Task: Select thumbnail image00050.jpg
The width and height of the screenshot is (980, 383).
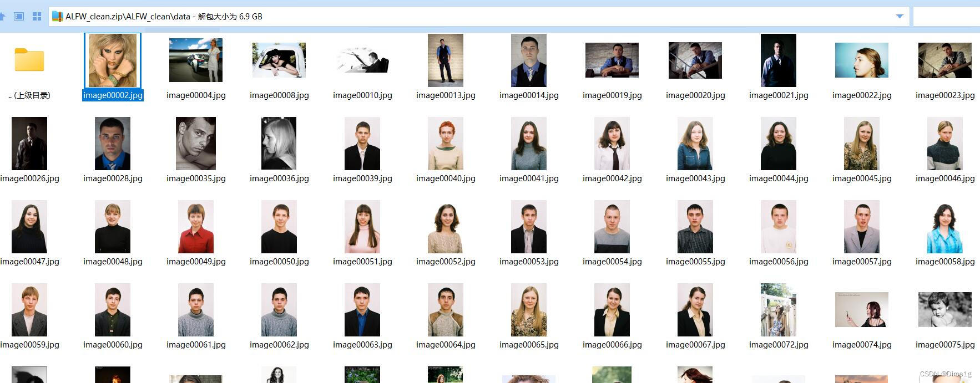Action: coord(279,226)
